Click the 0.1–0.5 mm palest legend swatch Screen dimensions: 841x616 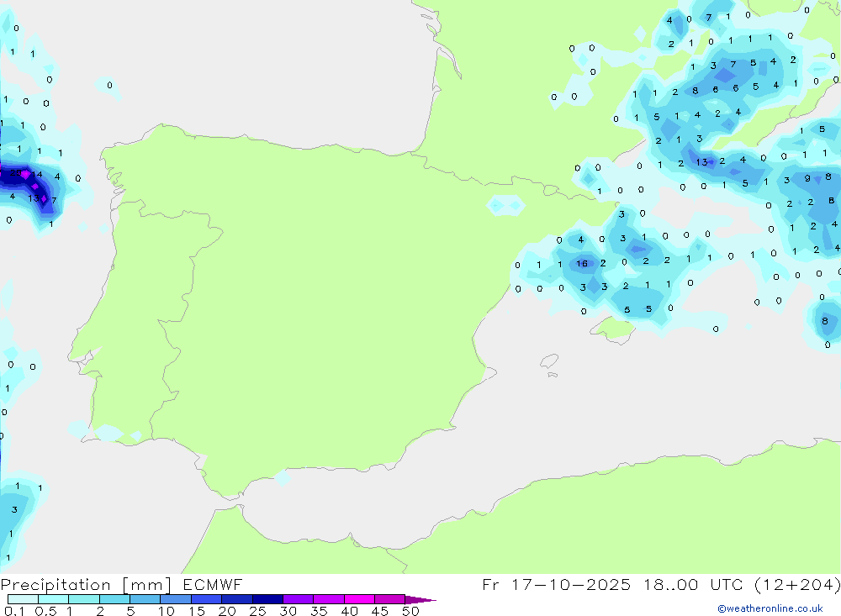click(23, 599)
